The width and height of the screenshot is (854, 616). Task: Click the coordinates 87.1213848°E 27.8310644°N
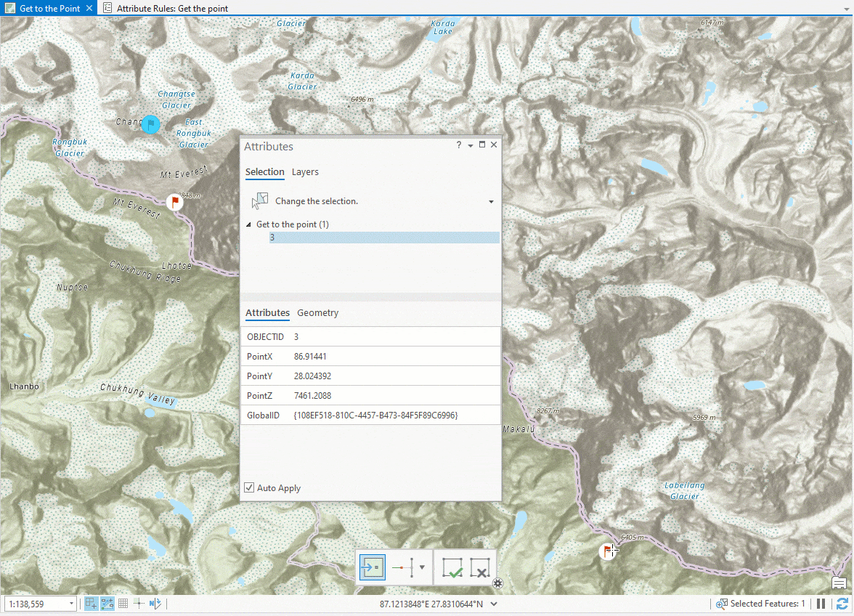point(431,604)
